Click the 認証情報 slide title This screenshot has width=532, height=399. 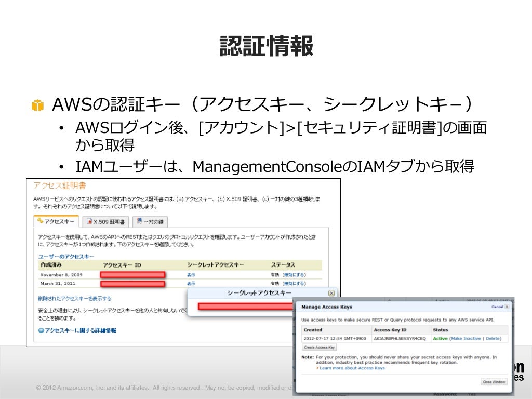pos(266,46)
